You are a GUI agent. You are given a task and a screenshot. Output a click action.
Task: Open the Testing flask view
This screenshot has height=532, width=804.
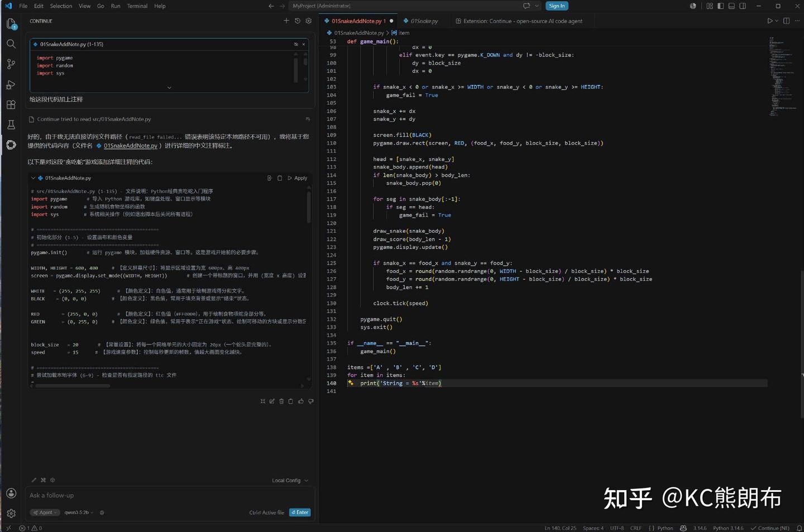click(11, 124)
